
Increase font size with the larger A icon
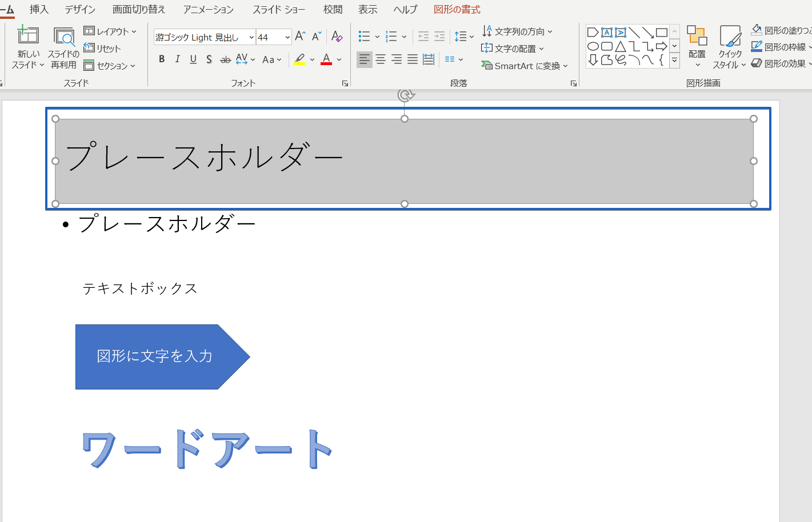pos(301,37)
